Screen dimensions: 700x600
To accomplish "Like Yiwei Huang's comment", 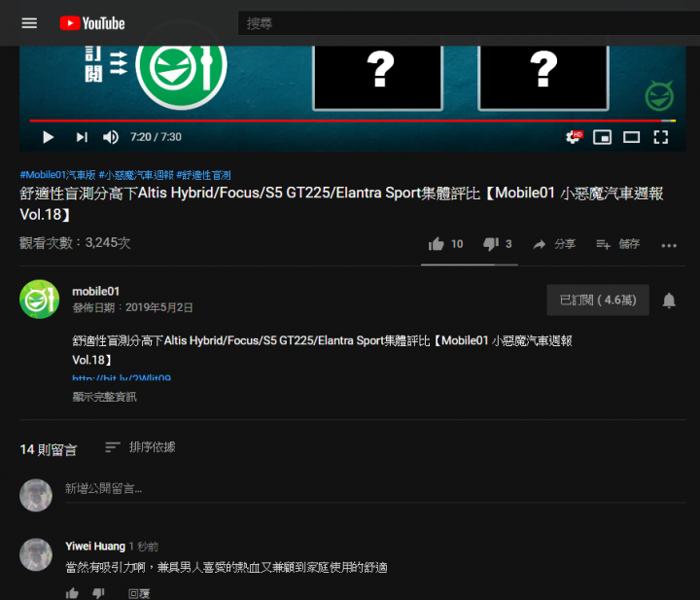I will pos(72,593).
